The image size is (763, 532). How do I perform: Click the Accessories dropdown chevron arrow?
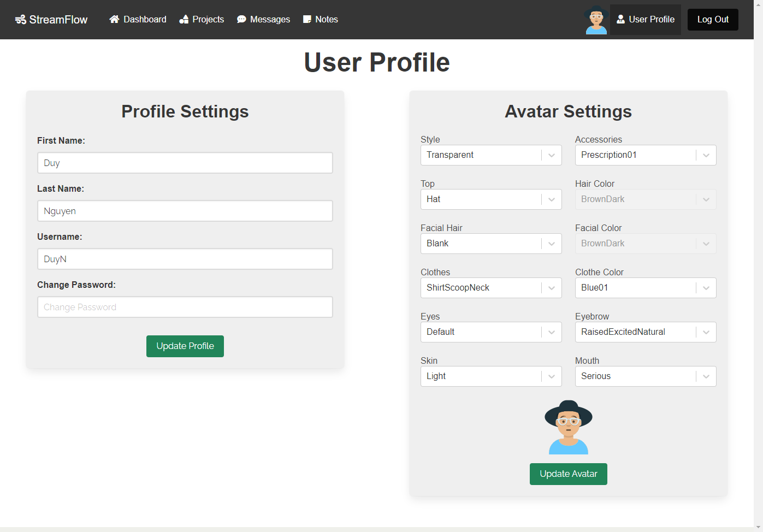(706, 155)
